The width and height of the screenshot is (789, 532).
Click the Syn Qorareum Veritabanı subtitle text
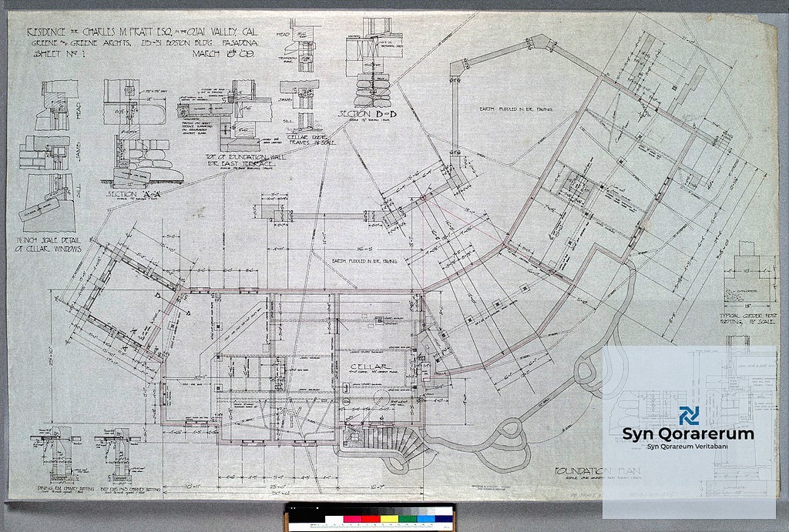pyautogui.click(x=688, y=447)
